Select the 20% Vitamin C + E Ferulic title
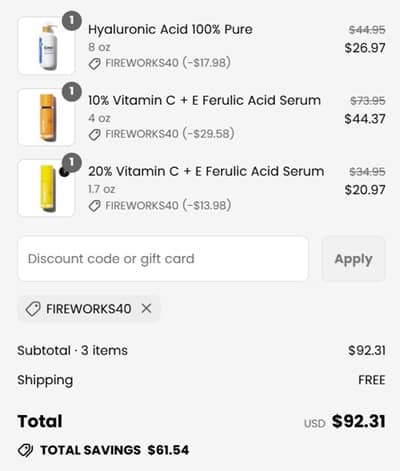400x471 pixels. [206, 171]
